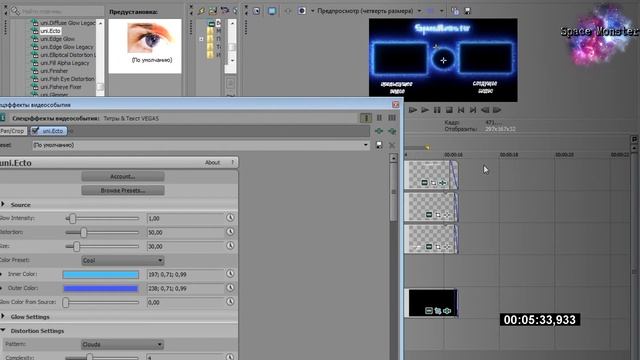Screen dimensions: 640x360
Task: Click play from start in preview
Action: click(x=413, y=110)
